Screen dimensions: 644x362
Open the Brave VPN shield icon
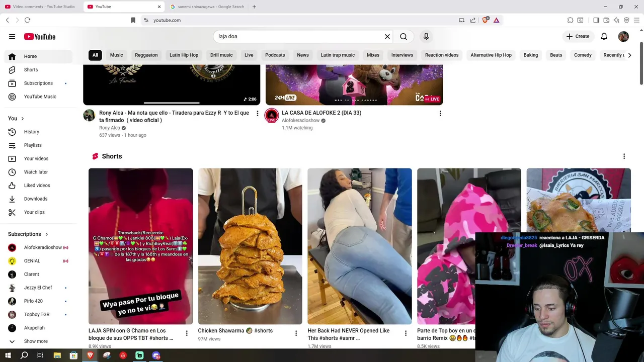(626, 20)
